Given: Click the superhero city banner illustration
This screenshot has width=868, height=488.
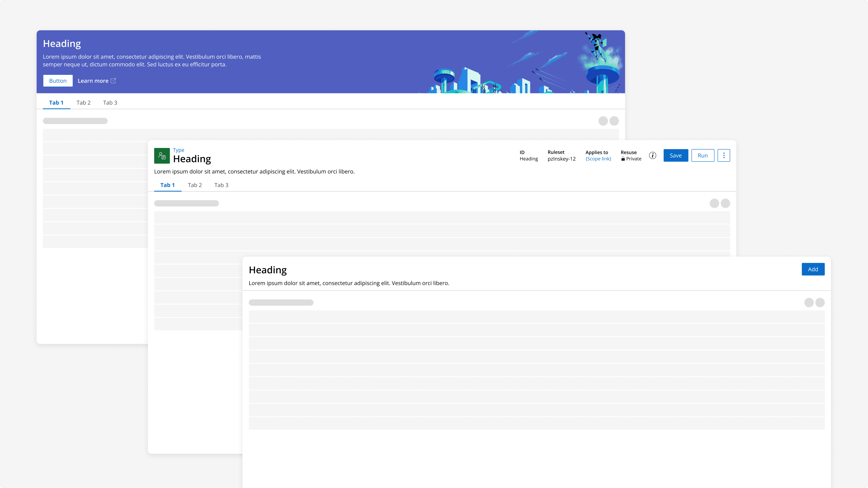Looking at the screenshot, I should pos(526,67).
